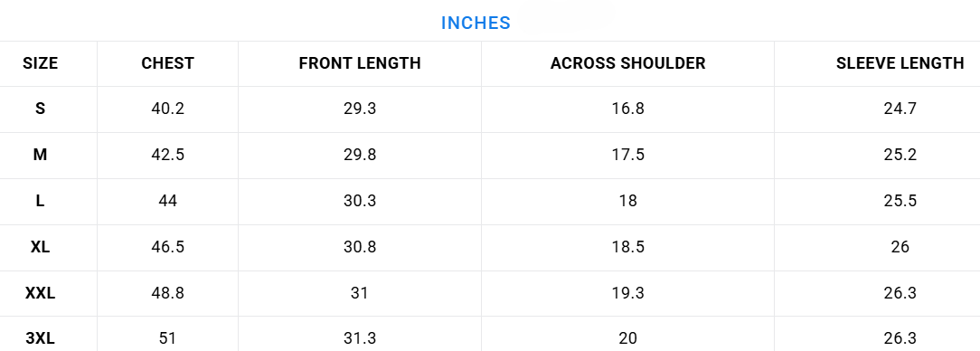Click front length value 29.8
This screenshot has height=351, width=980.
click(x=360, y=155)
